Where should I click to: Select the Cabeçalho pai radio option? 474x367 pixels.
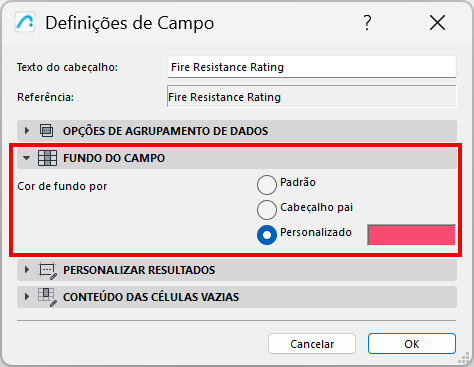[x=267, y=210]
